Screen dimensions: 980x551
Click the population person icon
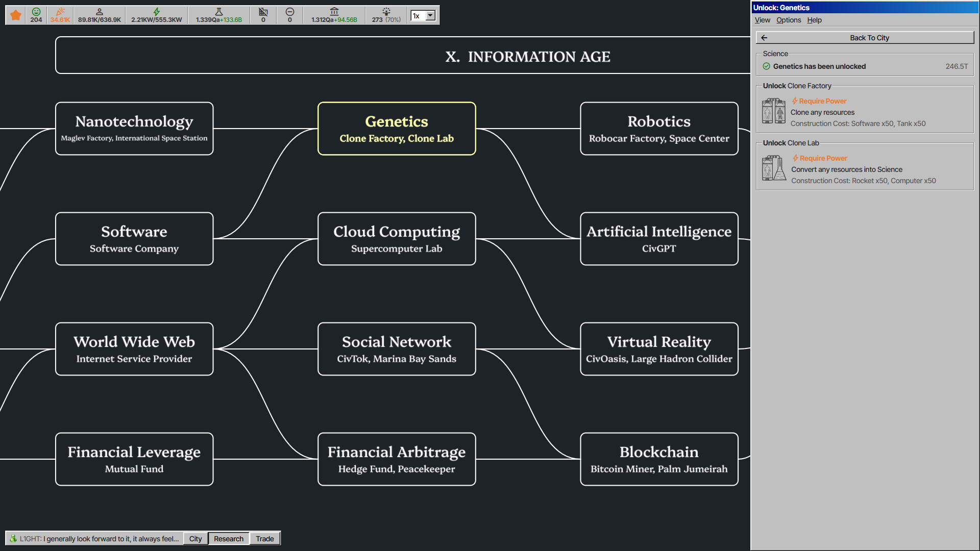[100, 11]
